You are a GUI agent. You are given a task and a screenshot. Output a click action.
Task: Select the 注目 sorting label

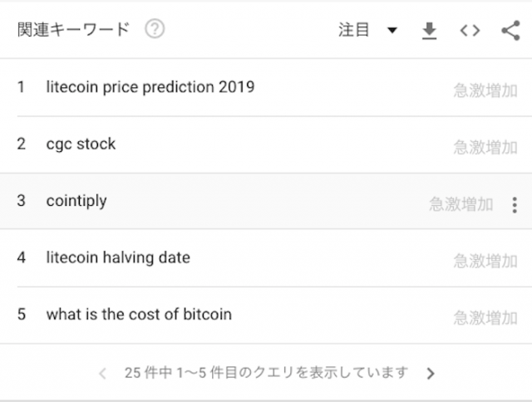point(353,30)
